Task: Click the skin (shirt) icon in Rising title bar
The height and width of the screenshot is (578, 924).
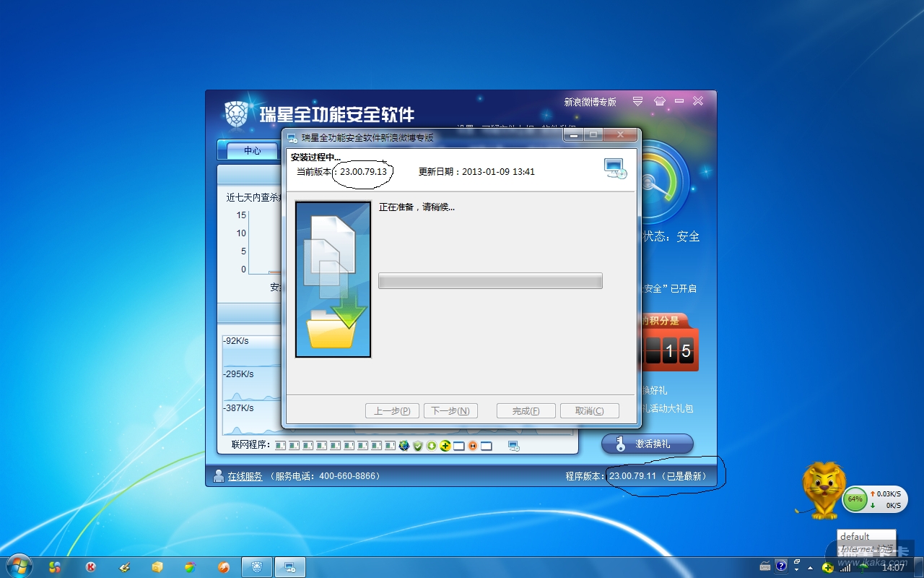Action: tap(659, 102)
